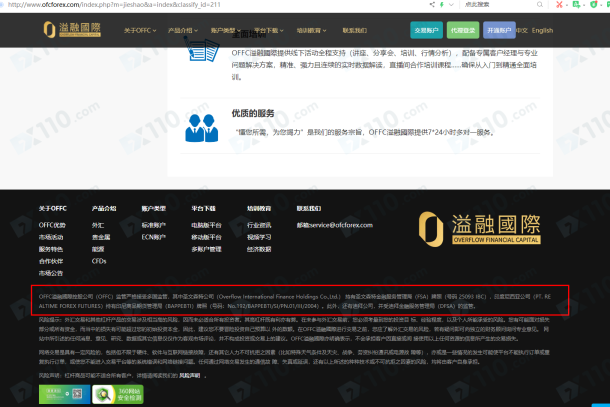Click the blue 开通账户 button
The image size is (610, 407).
click(499, 30)
